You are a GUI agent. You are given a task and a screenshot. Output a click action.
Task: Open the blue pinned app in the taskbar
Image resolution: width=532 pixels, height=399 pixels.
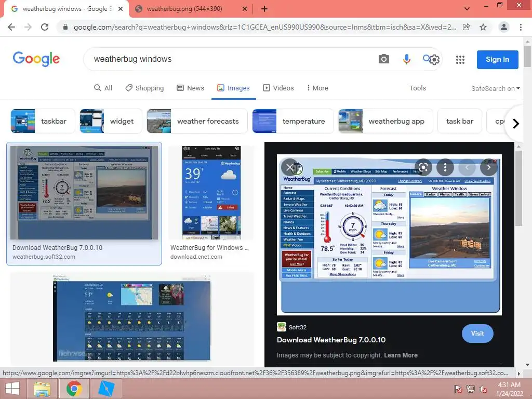[106, 389]
